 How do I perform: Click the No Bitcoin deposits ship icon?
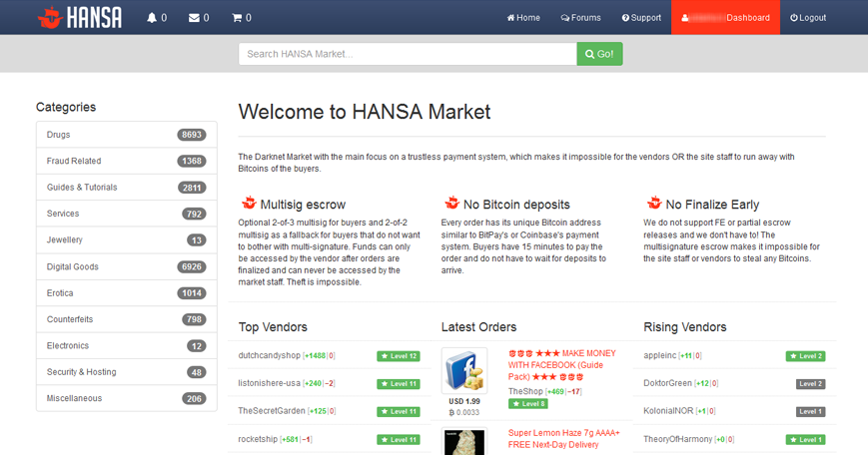(x=452, y=203)
